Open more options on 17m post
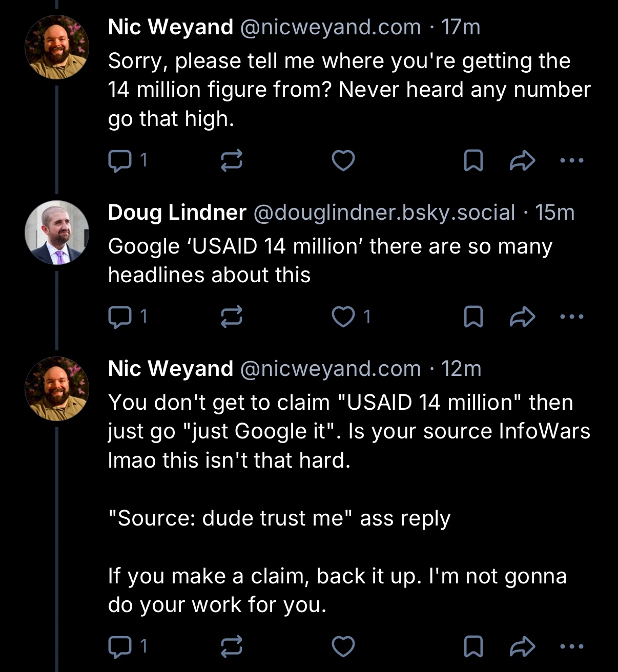 click(572, 161)
